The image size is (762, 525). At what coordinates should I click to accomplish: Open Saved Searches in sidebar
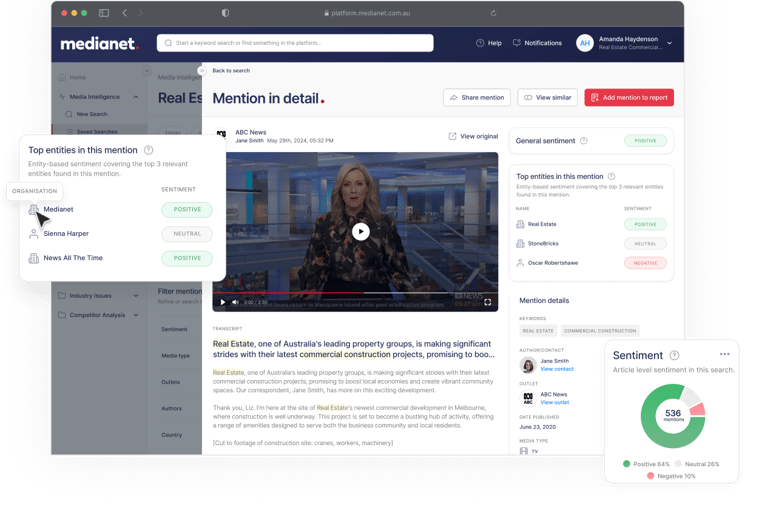92,131
